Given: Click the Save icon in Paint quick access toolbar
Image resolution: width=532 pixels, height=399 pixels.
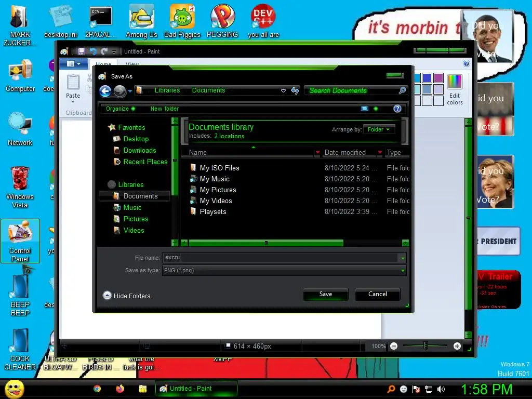Looking at the screenshot, I should tap(81, 51).
